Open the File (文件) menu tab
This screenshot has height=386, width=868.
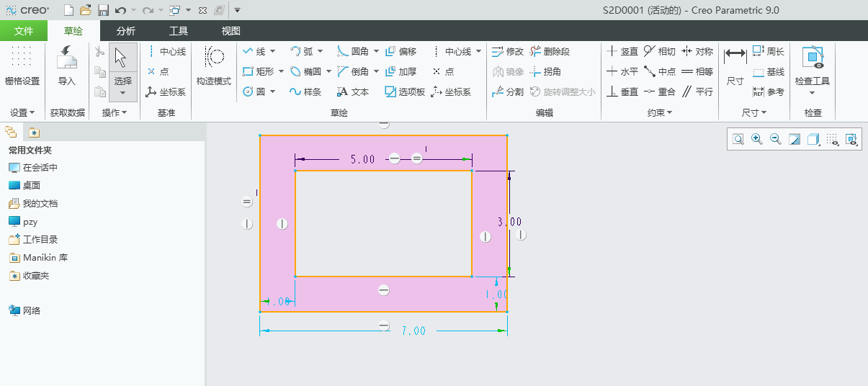point(24,31)
